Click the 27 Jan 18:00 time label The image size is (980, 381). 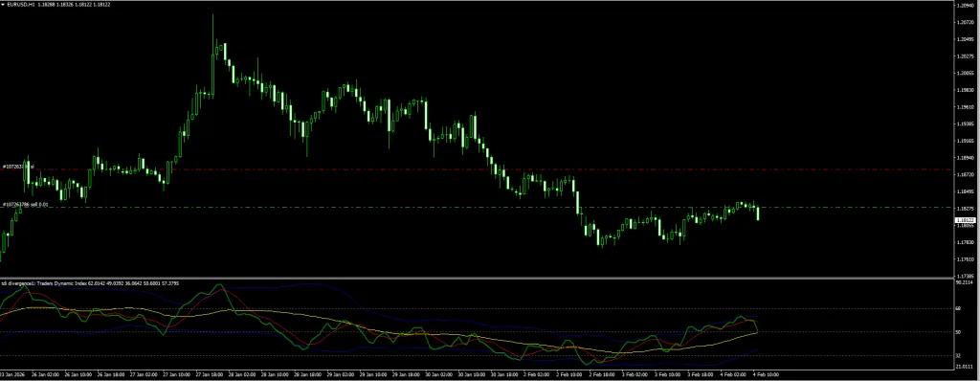210,374
